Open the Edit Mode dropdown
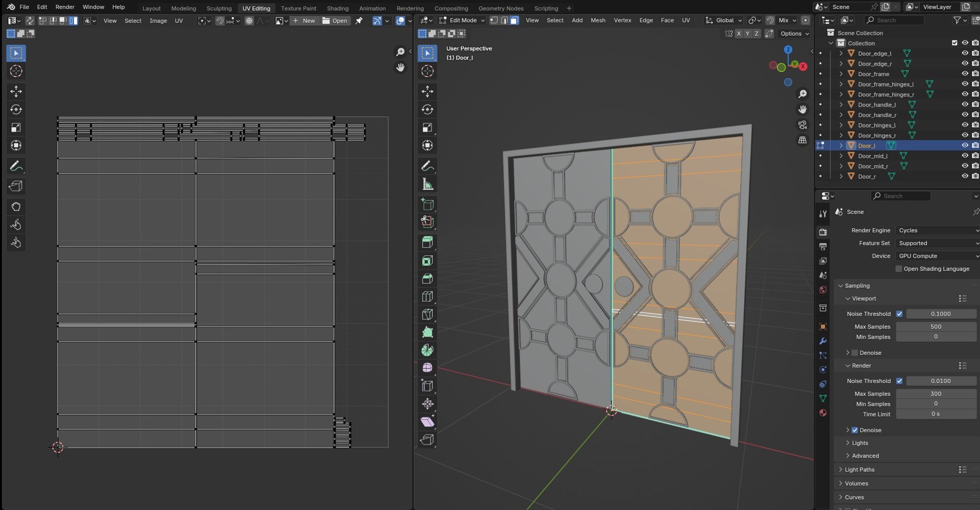The height and width of the screenshot is (510, 980). click(x=461, y=20)
